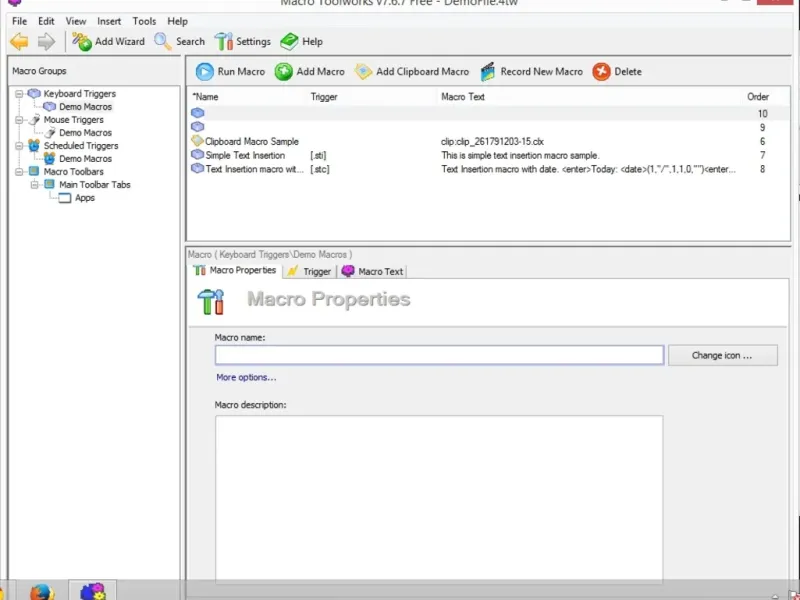This screenshot has height=600, width=800.
Task: Open Firefox from the taskbar
Action: pos(41,592)
